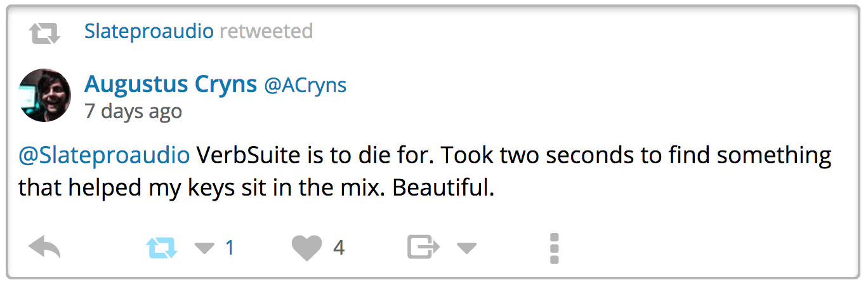
Task: Open Slateproaudio retweeter link at top
Action: [148, 31]
